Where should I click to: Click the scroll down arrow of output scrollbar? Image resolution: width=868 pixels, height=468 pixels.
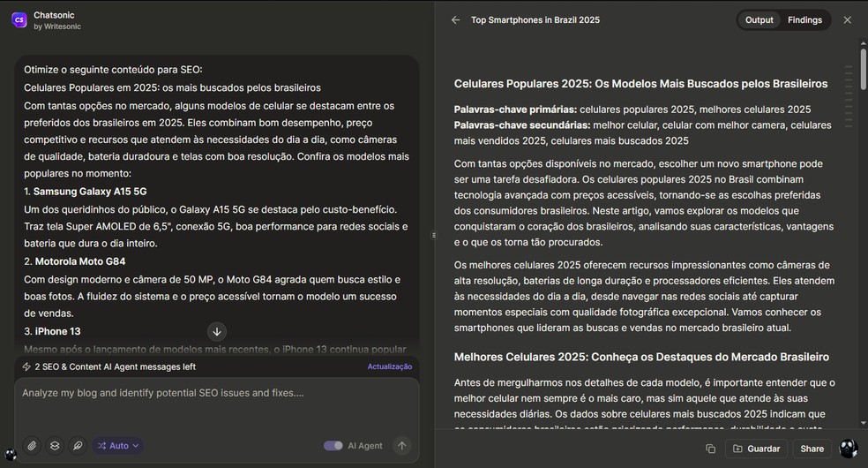click(863, 423)
